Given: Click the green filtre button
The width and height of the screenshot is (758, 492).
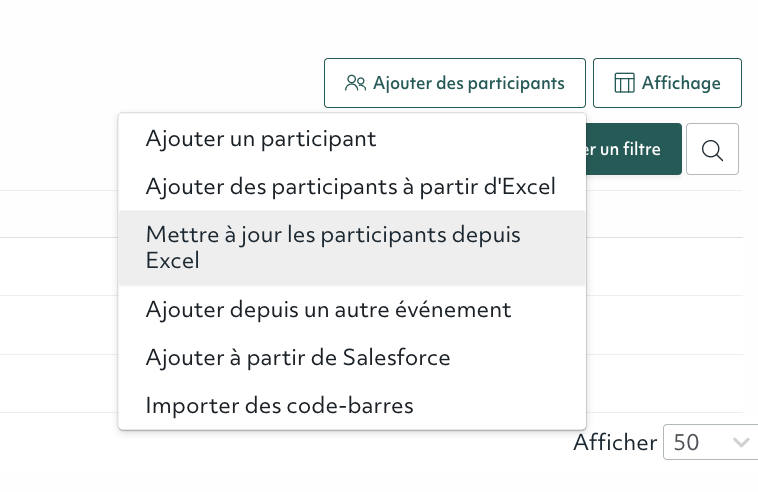Looking at the screenshot, I should [634, 149].
